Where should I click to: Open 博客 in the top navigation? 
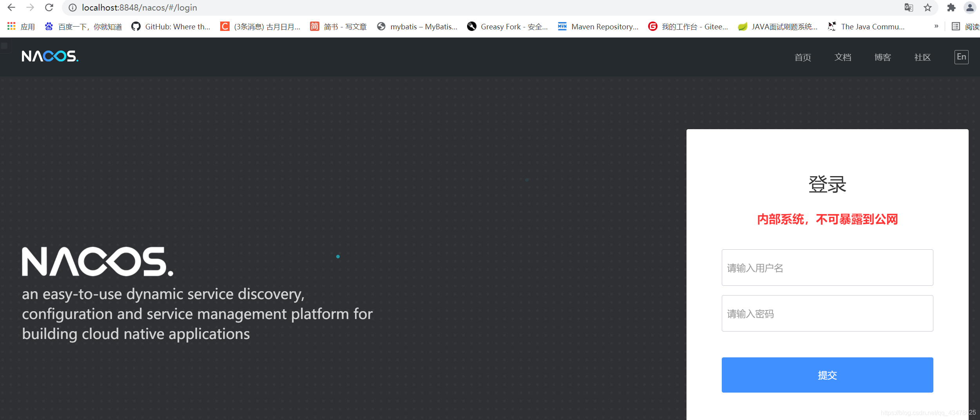coord(883,57)
